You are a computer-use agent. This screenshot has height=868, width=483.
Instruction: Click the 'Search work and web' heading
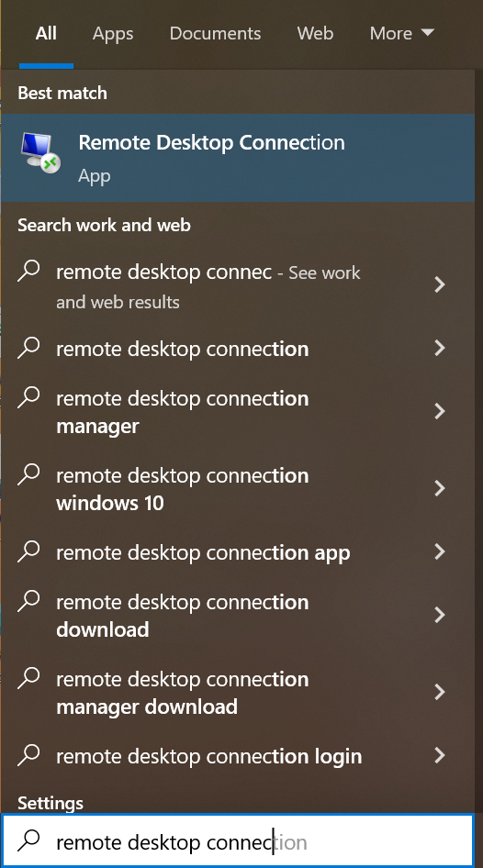(x=104, y=225)
